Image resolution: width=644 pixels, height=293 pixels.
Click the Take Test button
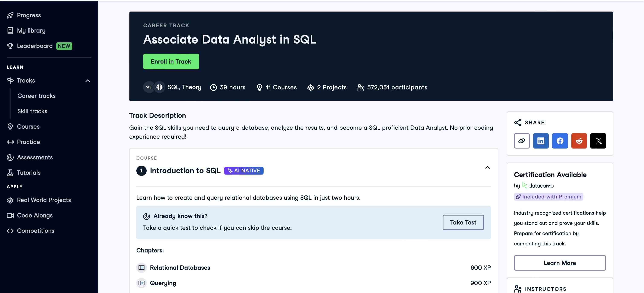pos(463,222)
